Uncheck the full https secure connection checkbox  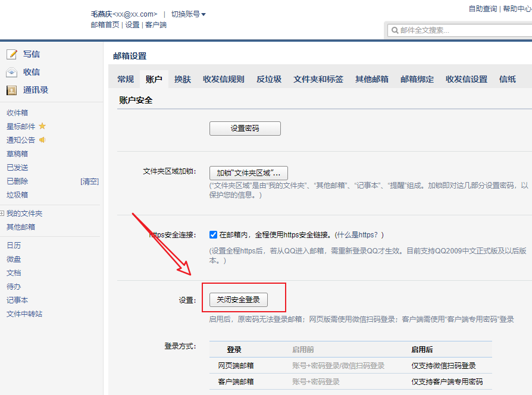[x=214, y=234]
